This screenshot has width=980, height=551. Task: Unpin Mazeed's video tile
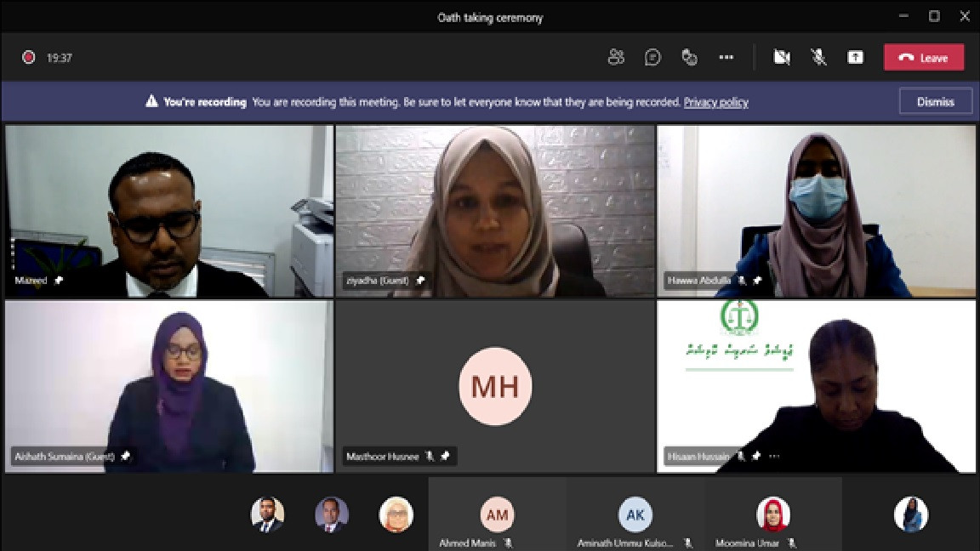[59, 281]
